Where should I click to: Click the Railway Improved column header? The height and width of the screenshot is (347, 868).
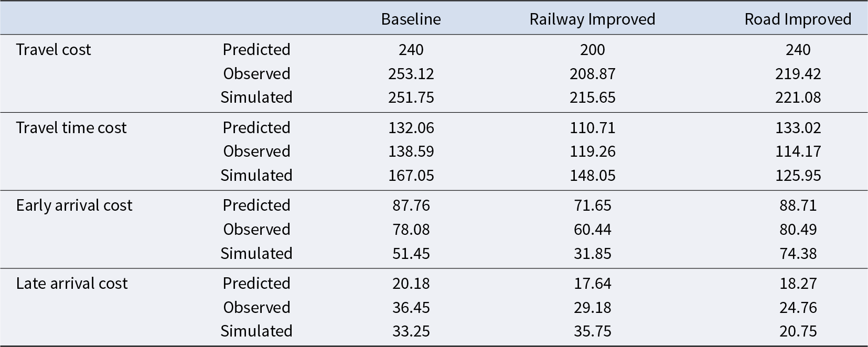point(592,19)
